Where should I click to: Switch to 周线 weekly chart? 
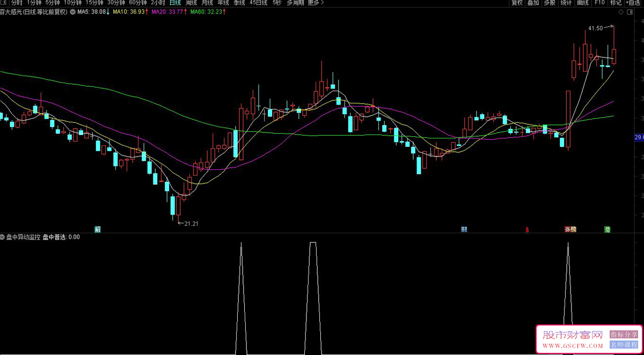pyautogui.click(x=192, y=3)
